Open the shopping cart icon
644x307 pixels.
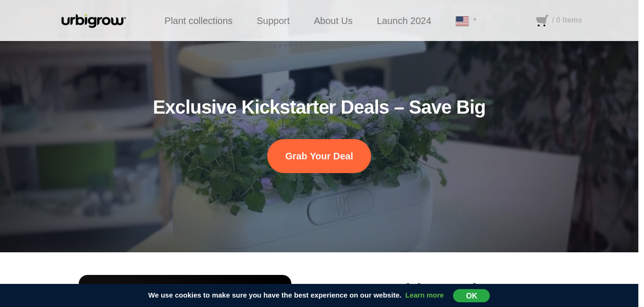point(542,20)
